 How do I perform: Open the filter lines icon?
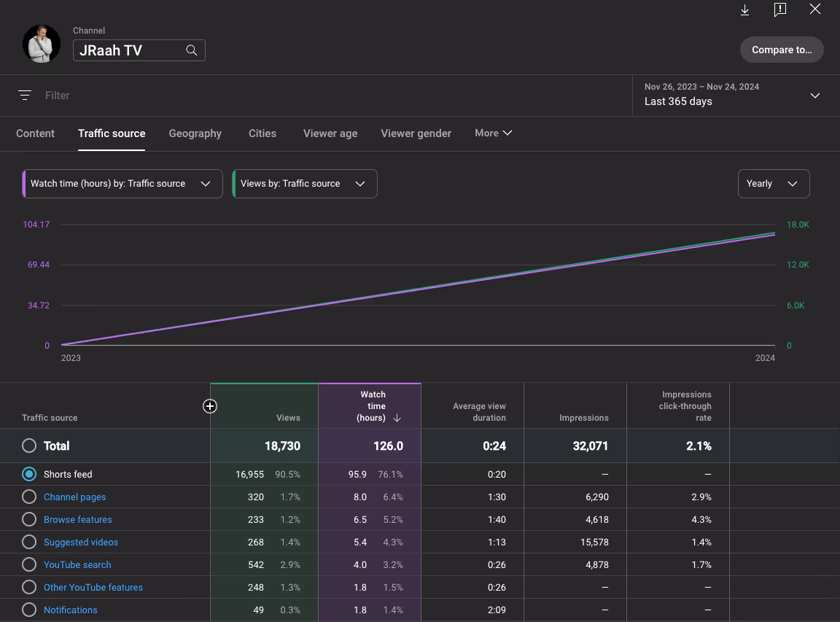tap(25, 96)
